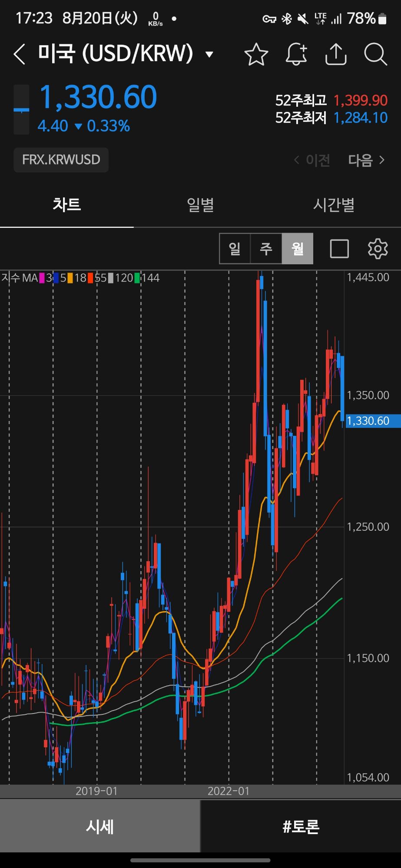Tap the mini candlestick icon beside price
The image size is (401, 868).
pyautogui.click(x=21, y=109)
